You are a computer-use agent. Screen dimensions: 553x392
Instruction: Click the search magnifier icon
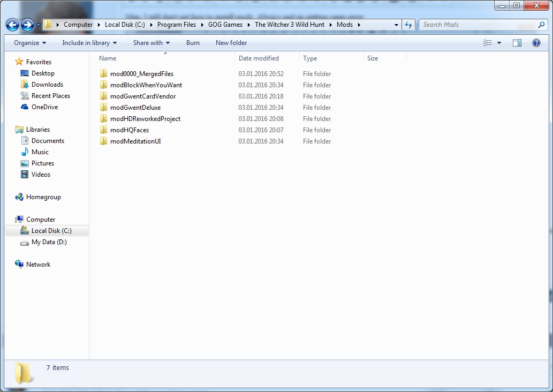pos(541,25)
